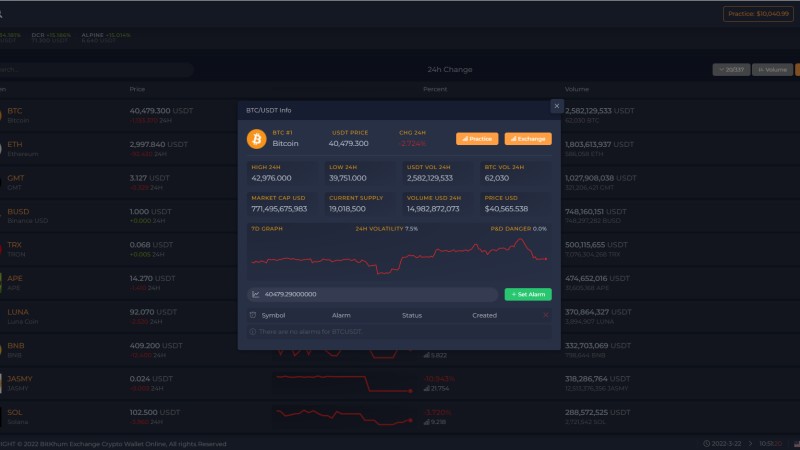
Task: Click the Volume column header
Action: click(577, 89)
